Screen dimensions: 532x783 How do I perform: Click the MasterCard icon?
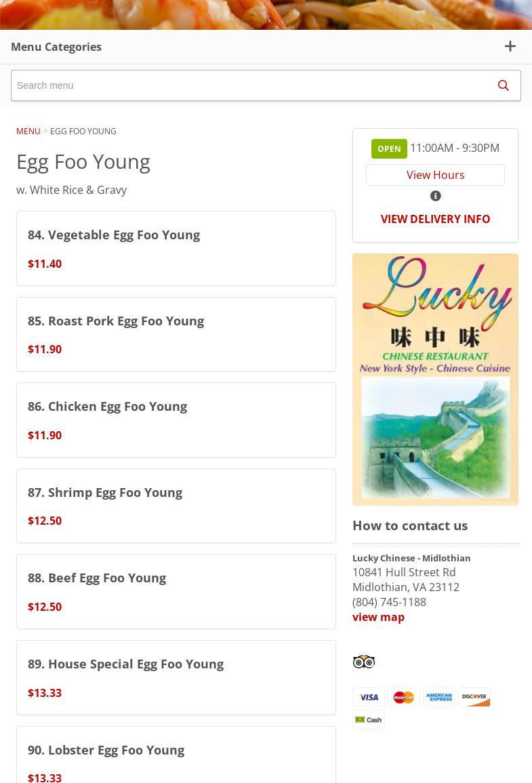(404, 697)
